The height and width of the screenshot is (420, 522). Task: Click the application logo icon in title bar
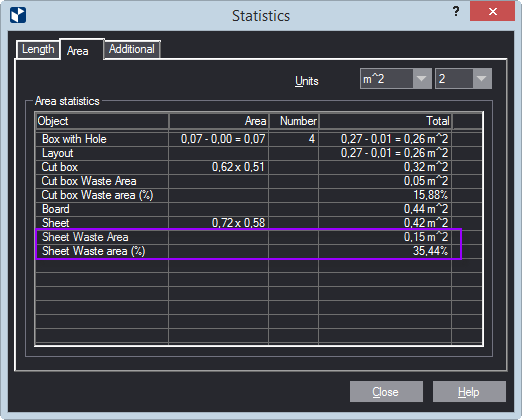point(18,15)
